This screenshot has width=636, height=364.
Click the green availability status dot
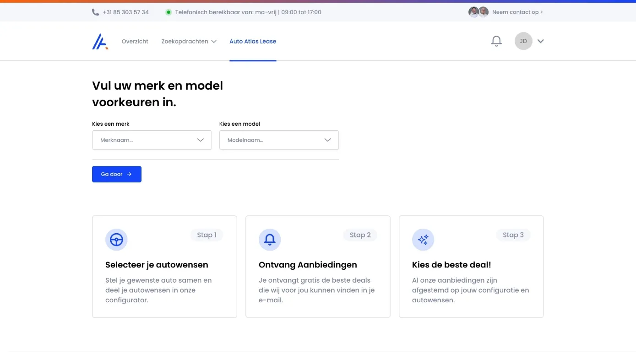click(169, 12)
